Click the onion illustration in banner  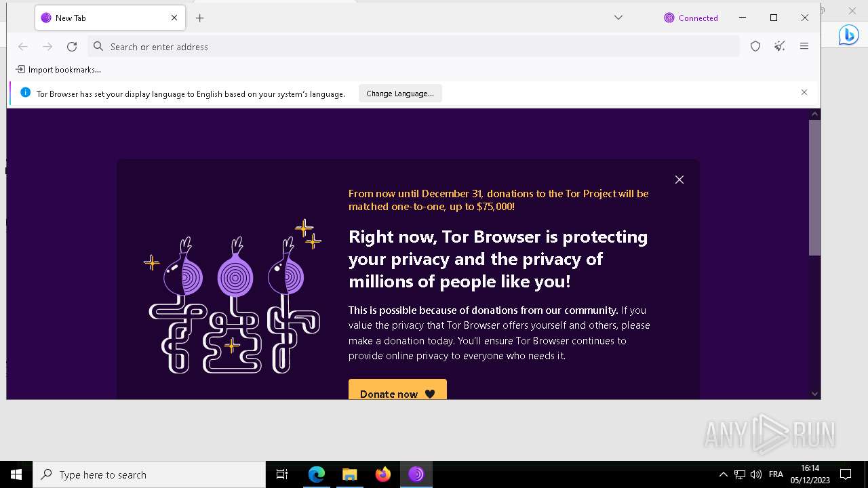point(233,296)
